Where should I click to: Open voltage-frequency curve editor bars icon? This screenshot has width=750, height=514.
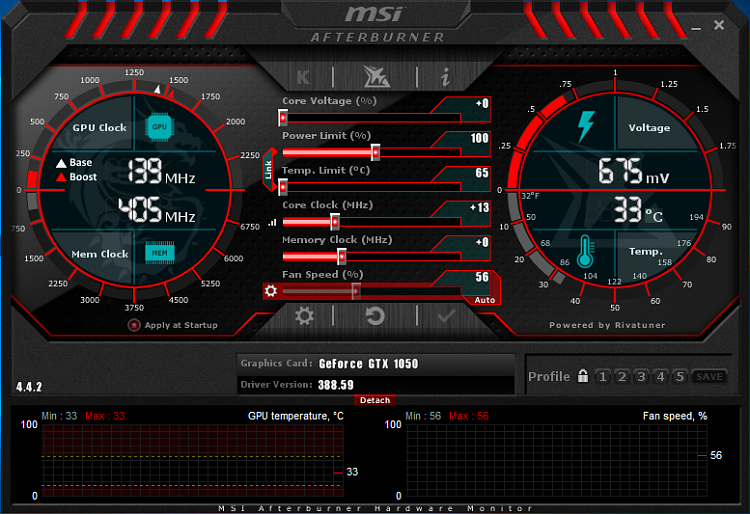click(x=272, y=222)
